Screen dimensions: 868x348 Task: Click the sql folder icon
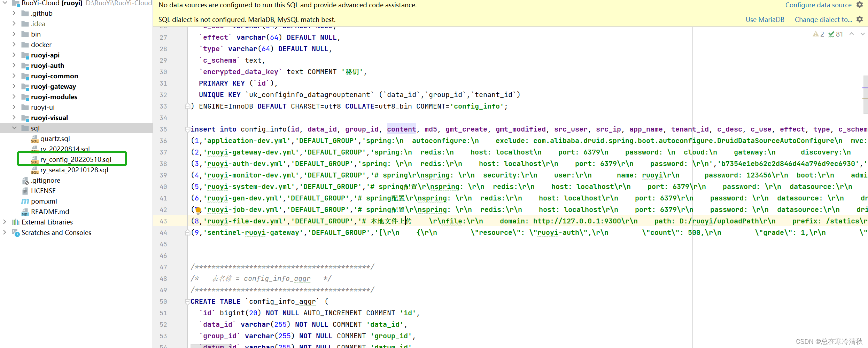tap(25, 128)
